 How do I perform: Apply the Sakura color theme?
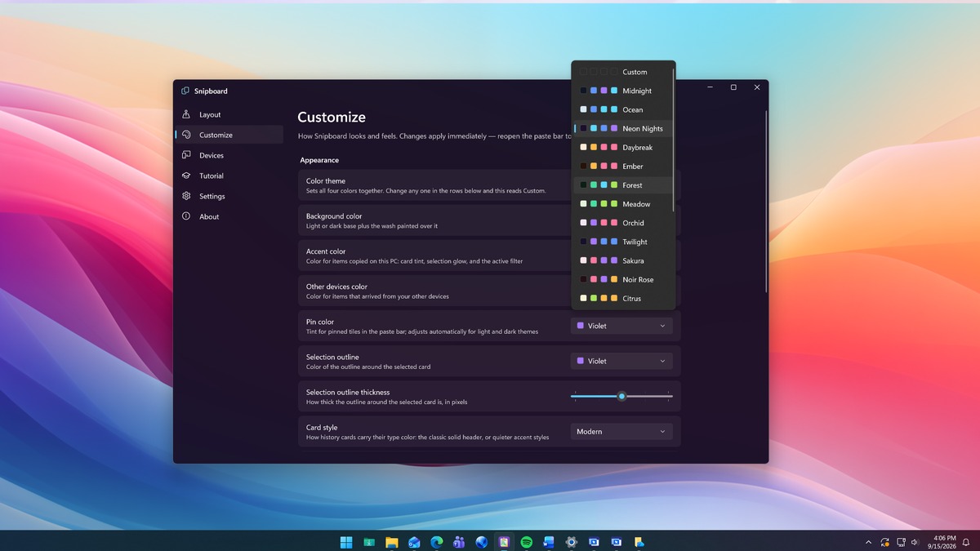(622, 260)
